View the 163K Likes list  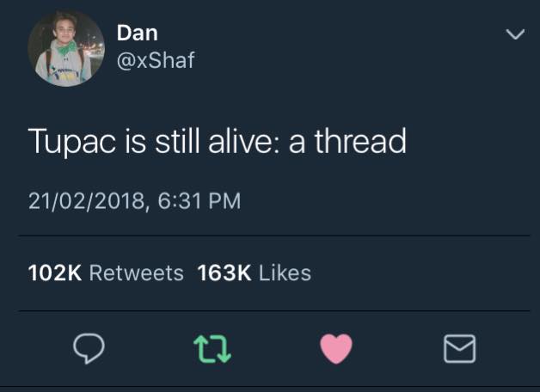(255, 273)
